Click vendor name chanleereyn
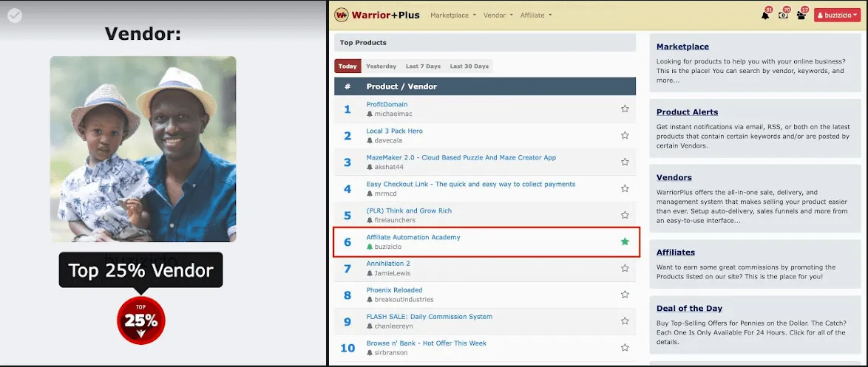 click(x=393, y=326)
